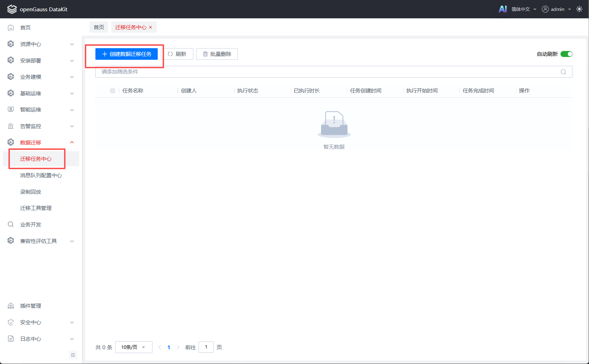Open the 10条/页 page size dropdown

133,347
